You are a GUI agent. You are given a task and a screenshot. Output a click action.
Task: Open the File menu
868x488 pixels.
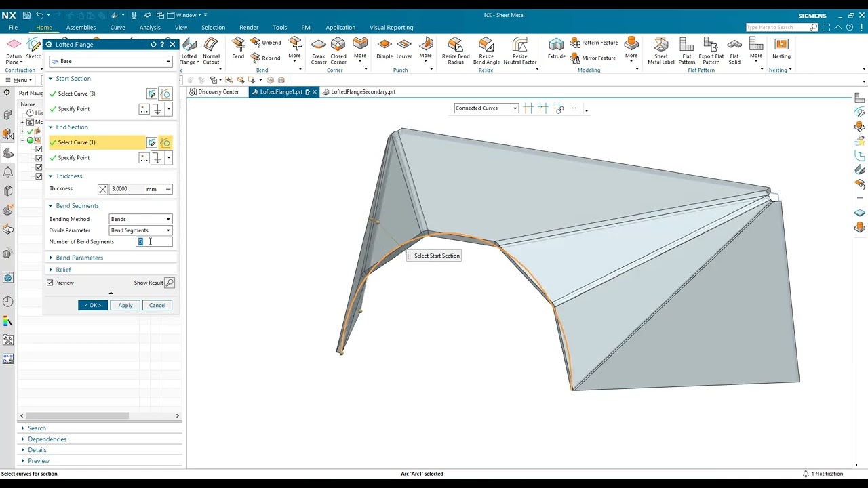tap(13, 28)
